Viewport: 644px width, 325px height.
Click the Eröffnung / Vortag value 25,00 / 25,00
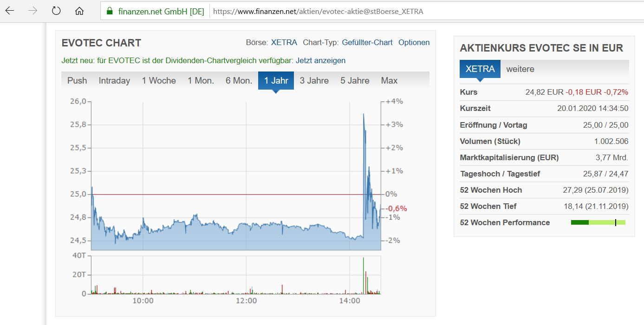pos(605,125)
